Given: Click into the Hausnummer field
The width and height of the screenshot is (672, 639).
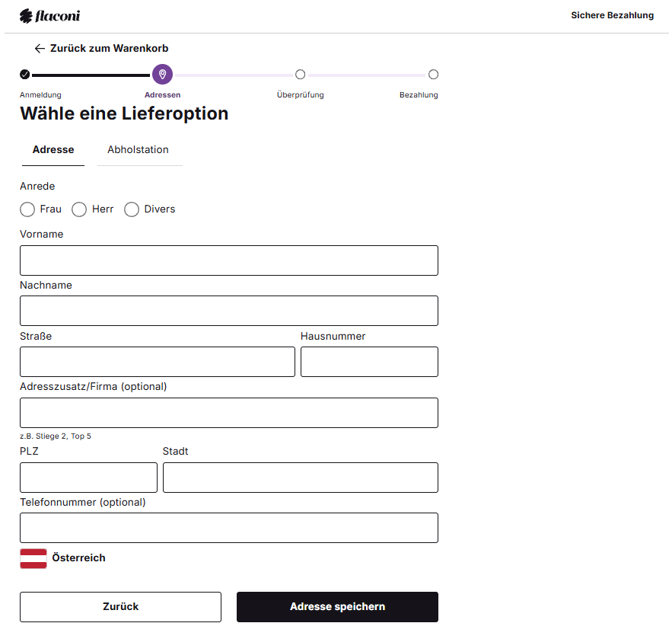Looking at the screenshot, I should [369, 362].
